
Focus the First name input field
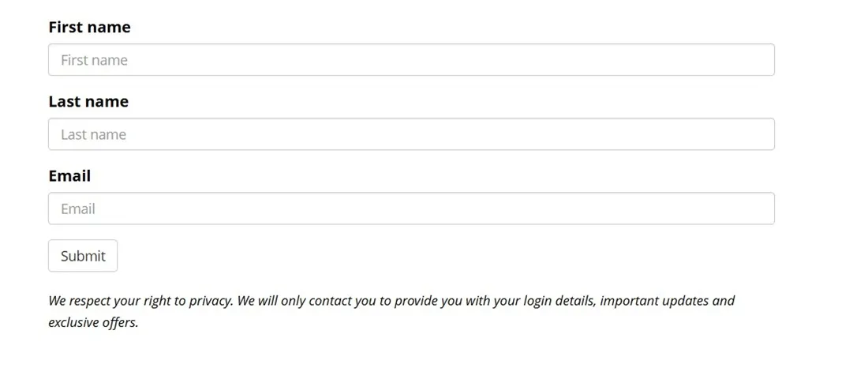point(410,60)
